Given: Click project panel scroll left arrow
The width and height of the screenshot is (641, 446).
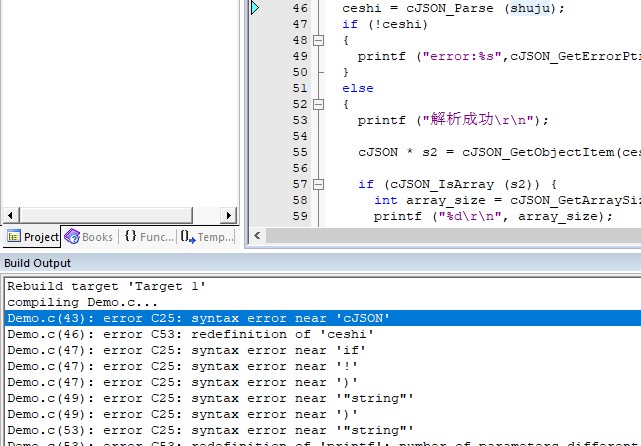Looking at the screenshot, I should point(11,215).
